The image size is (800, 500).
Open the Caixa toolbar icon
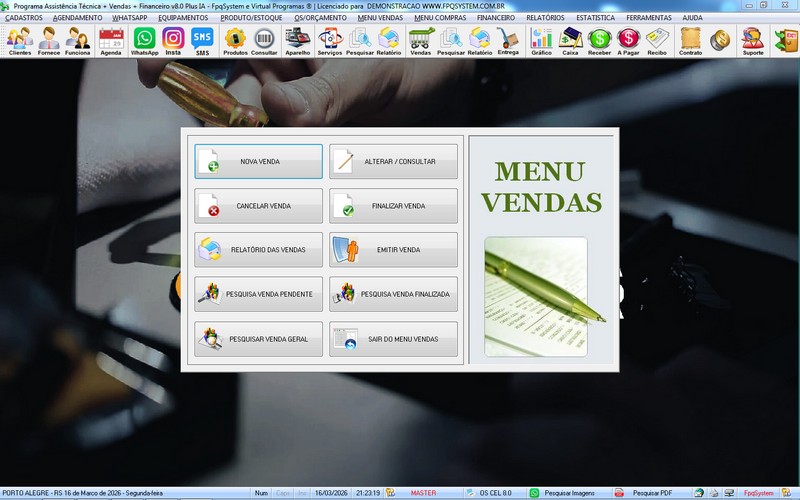[x=571, y=41]
